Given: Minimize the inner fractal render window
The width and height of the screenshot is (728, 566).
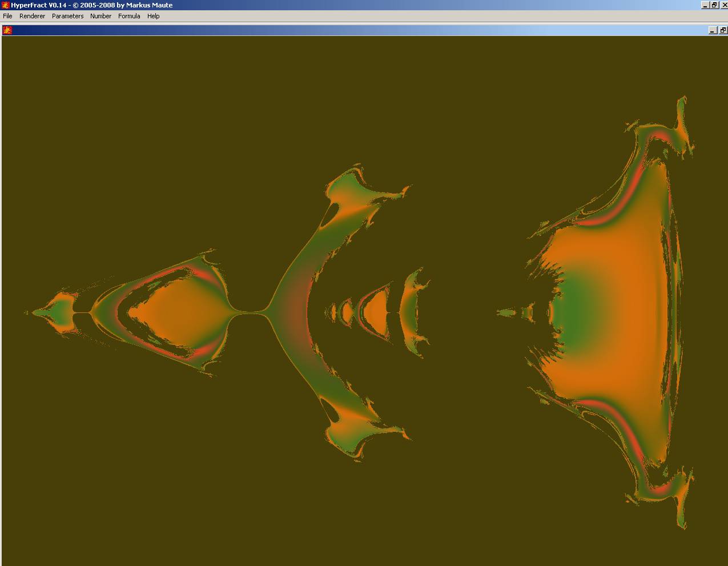Looking at the screenshot, I should pyautogui.click(x=713, y=30).
